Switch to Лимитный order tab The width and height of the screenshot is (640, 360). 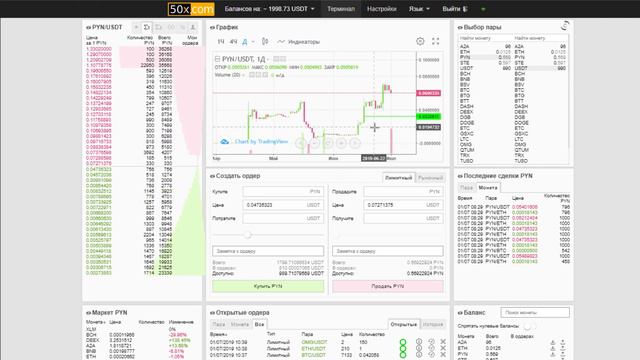click(x=398, y=178)
